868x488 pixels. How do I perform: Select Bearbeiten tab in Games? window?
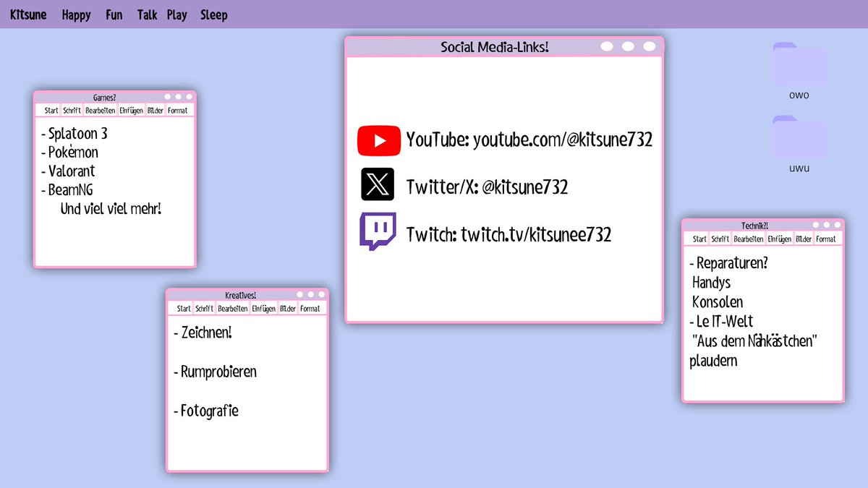coord(101,111)
